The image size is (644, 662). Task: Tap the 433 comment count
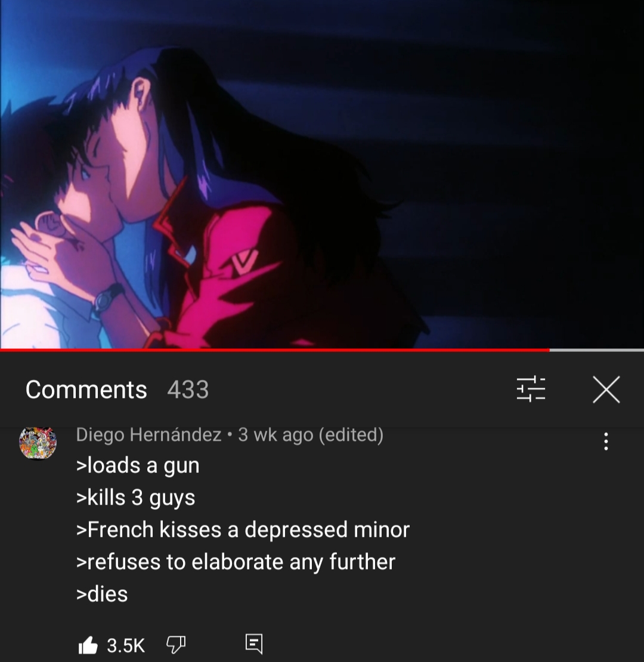(x=188, y=389)
